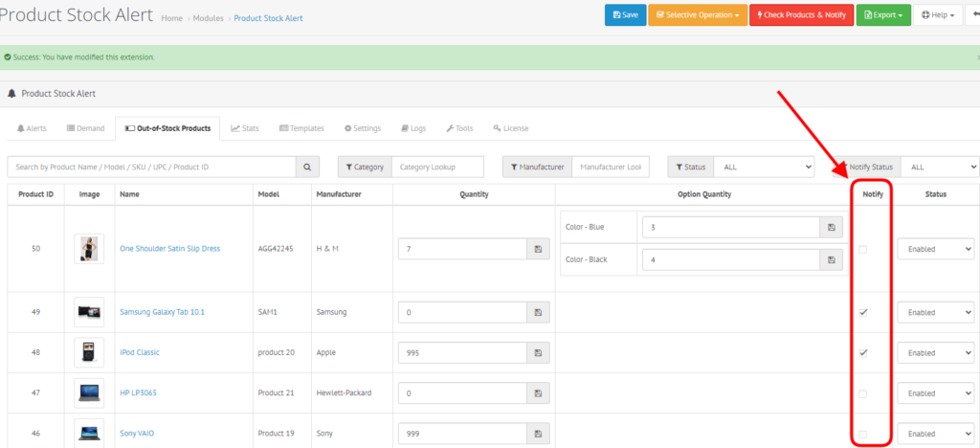Change status dropdown for Sony VAIO
The width and height of the screenshot is (980, 448).
pyautogui.click(x=936, y=434)
